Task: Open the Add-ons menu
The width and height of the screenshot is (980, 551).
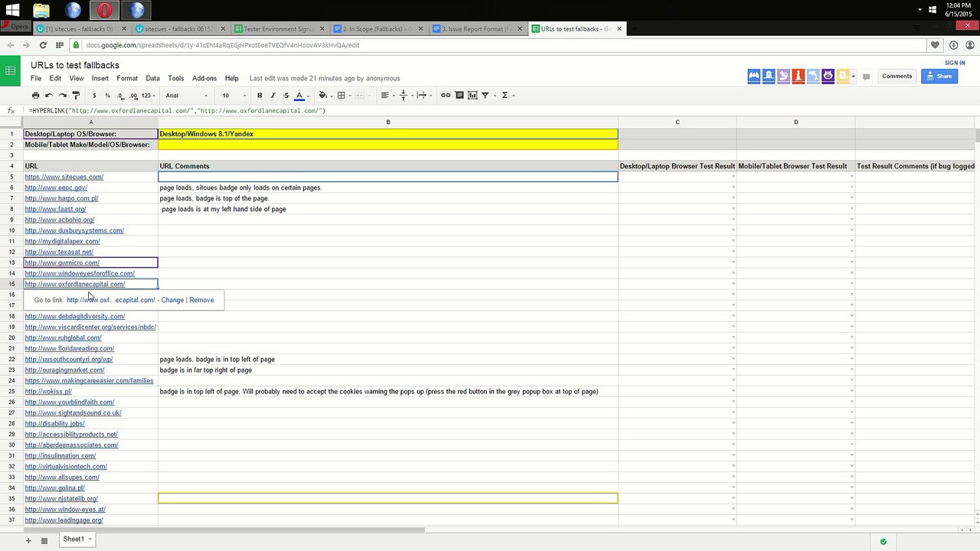Action: (x=204, y=78)
